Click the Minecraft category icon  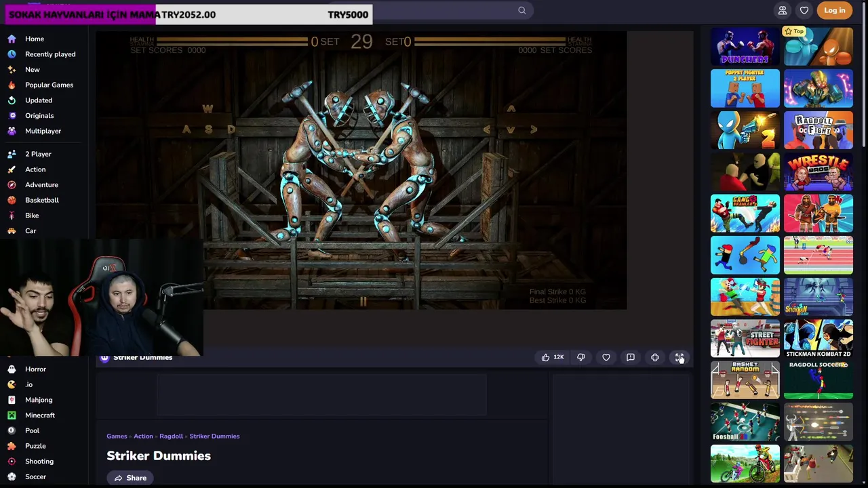12,415
